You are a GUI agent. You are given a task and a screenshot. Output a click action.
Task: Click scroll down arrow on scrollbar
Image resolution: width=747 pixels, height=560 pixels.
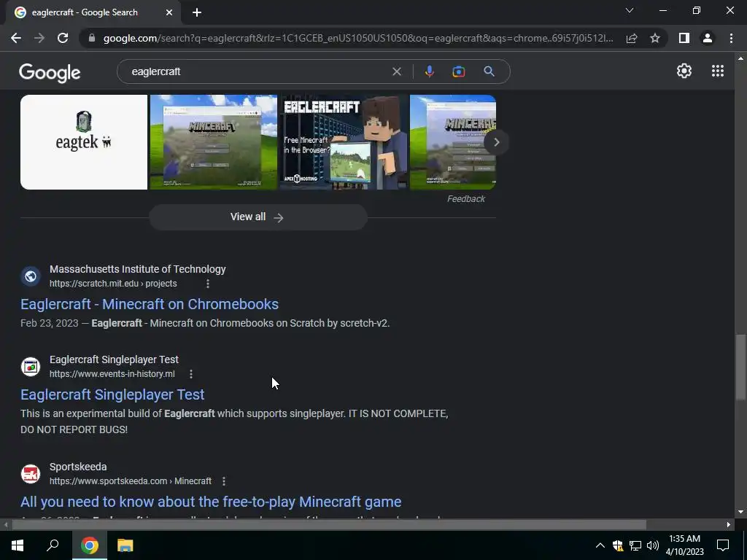740,513
